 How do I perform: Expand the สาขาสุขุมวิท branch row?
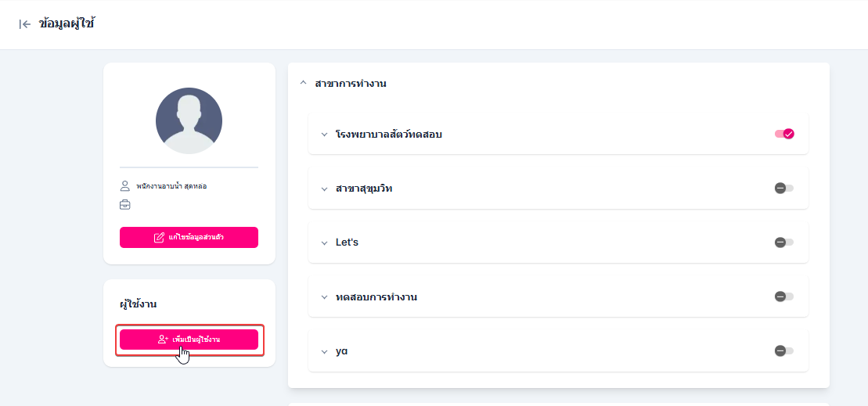[x=324, y=189]
